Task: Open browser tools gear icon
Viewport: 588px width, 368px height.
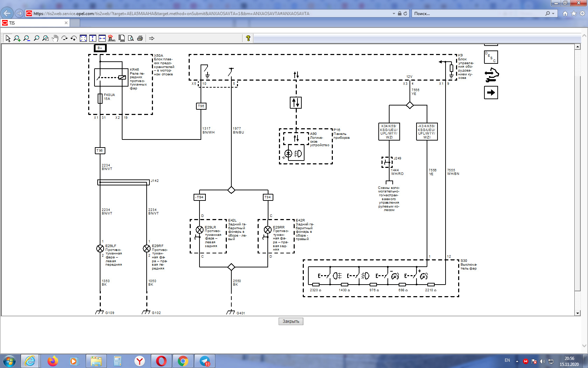Action: [x=582, y=13]
